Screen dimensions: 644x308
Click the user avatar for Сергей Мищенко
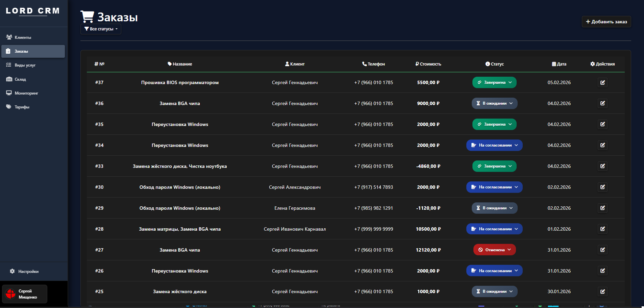click(10, 294)
